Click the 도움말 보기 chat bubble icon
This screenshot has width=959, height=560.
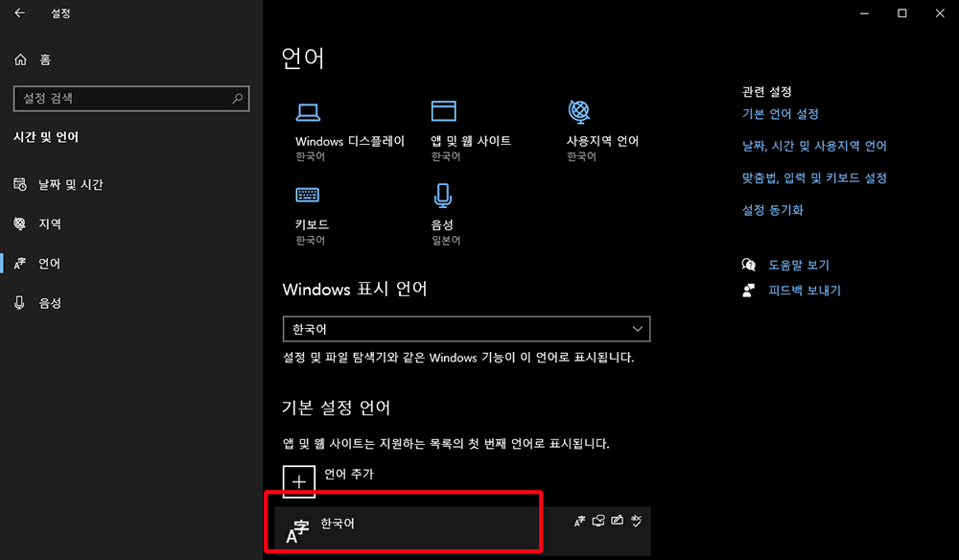pyautogui.click(x=749, y=265)
